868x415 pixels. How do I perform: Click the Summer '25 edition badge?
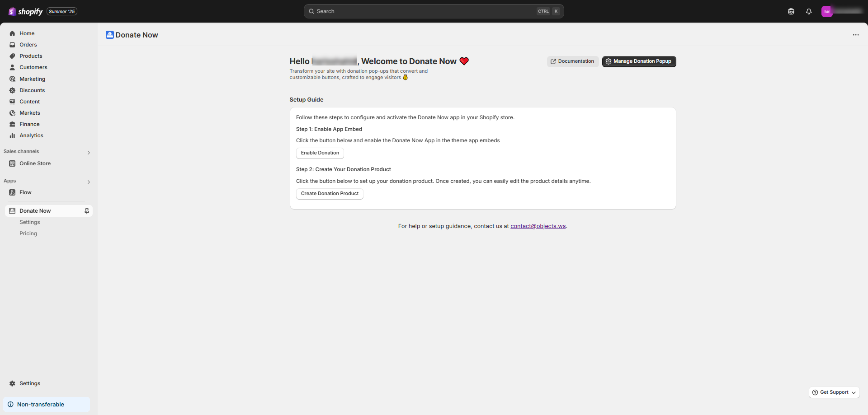click(62, 11)
